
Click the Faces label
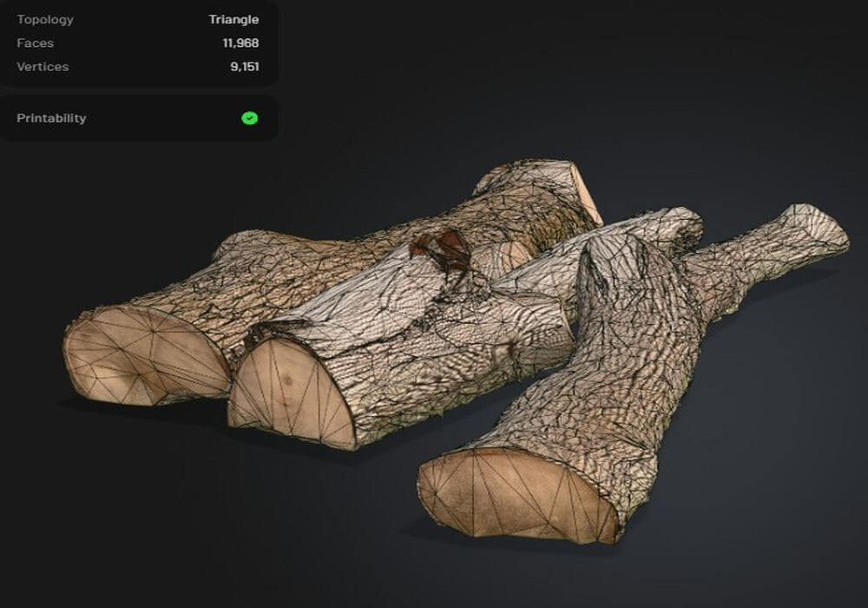point(35,43)
